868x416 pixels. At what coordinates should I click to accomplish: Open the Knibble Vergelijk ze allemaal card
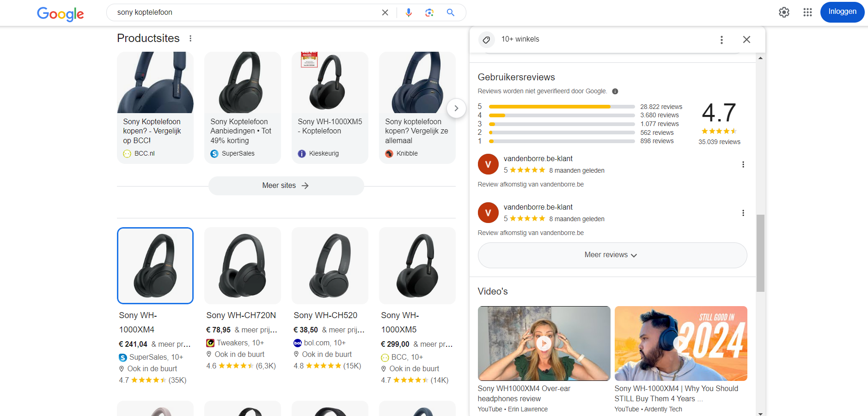pyautogui.click(x=417, y=108)
